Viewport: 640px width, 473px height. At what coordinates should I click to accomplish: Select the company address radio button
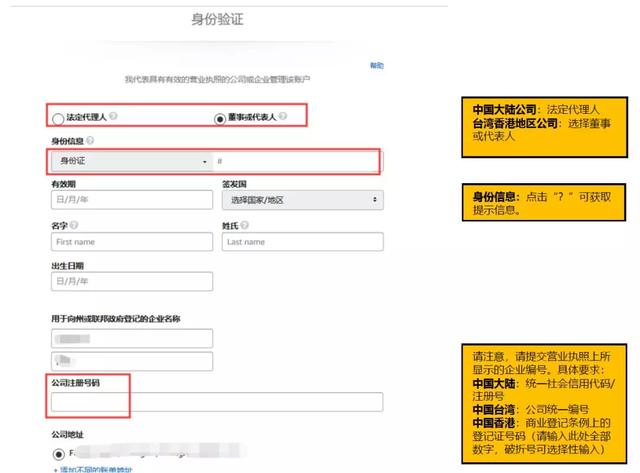tap(58, 454)
